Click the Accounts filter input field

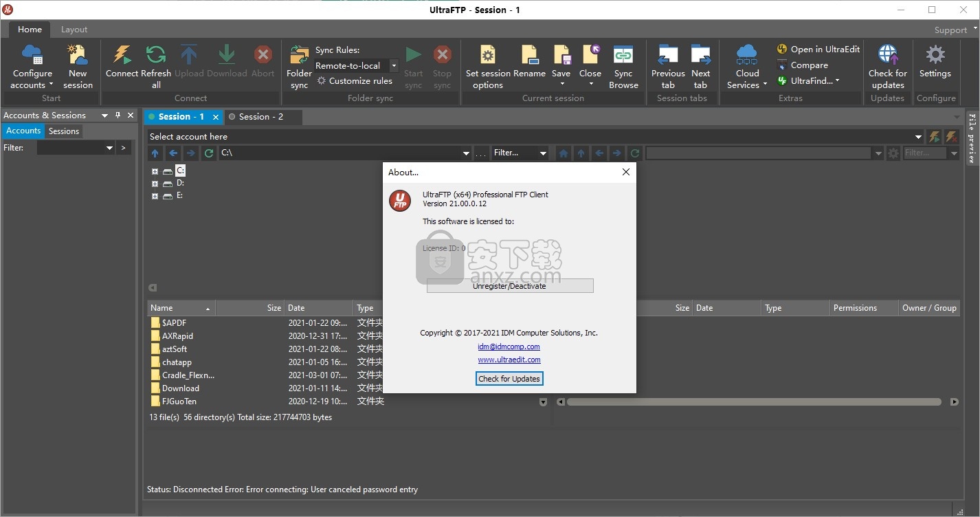[71, 148]
